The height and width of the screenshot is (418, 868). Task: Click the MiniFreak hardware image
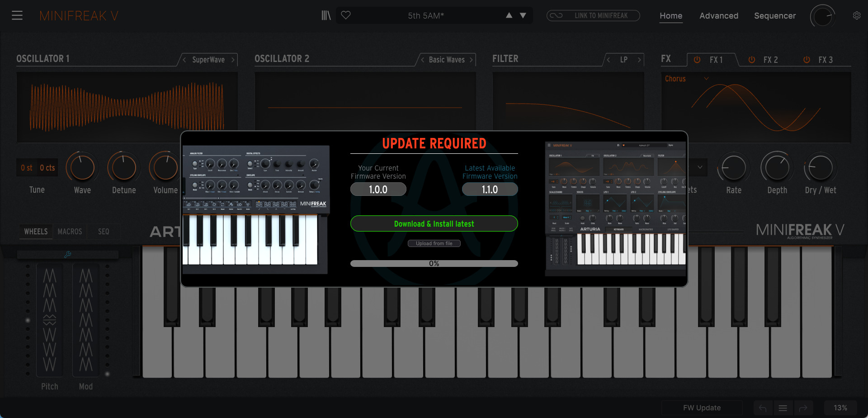[x=256, y=209]
